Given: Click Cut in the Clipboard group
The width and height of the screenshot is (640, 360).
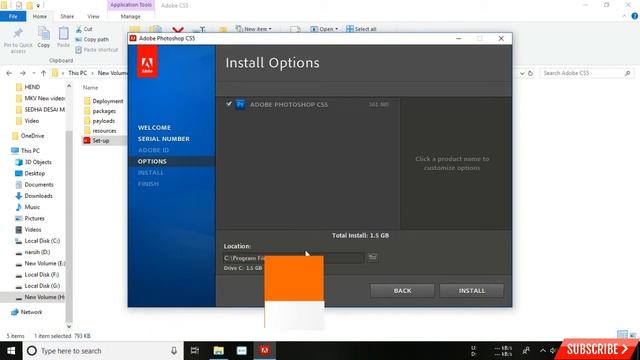Looking at the screenshot, I should pyautogui.click(x=84, y=29).
